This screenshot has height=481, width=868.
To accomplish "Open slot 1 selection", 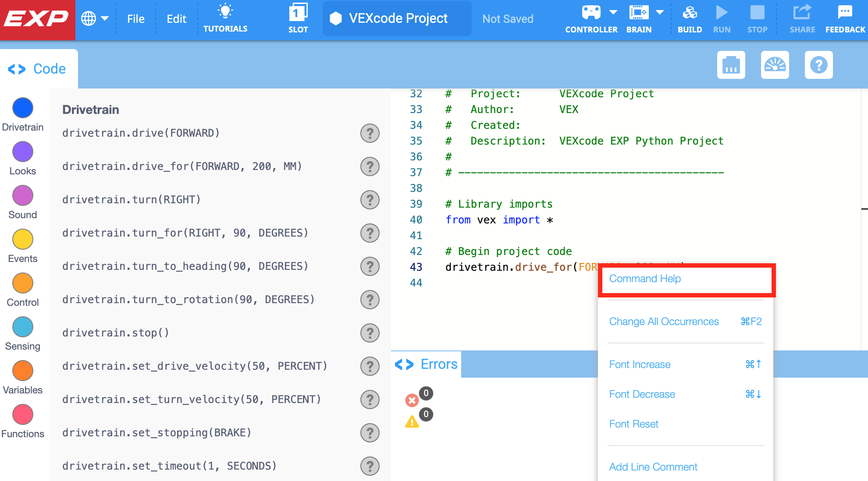I will pos(298,18).
